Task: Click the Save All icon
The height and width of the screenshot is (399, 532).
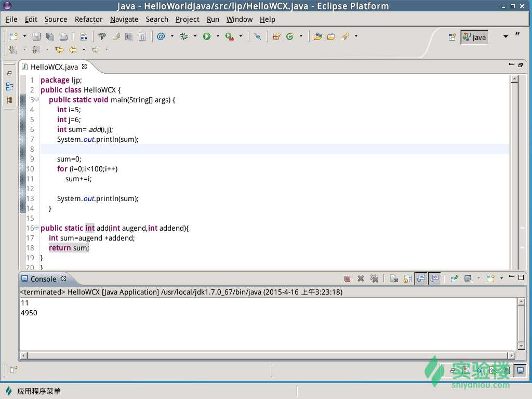Action: pyautogui.click(x=50, y=36)
